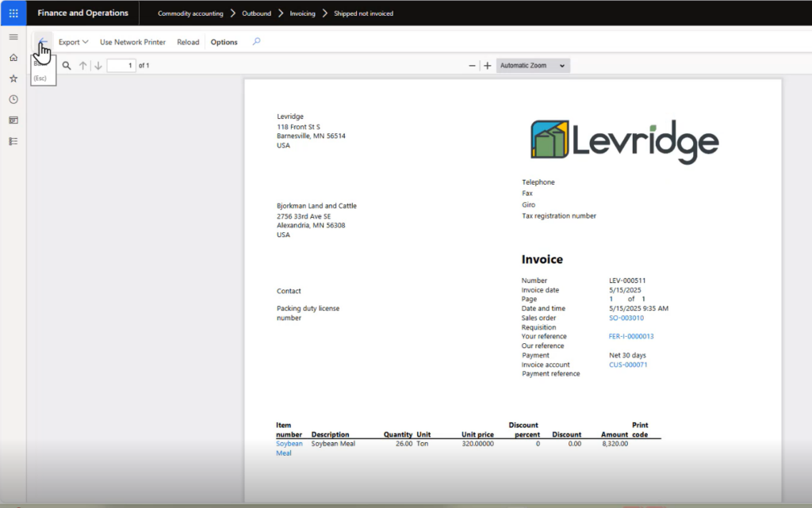Open the Automatic Zoom dropdown
The image size is (812, 508).
[x=533, y=66]
